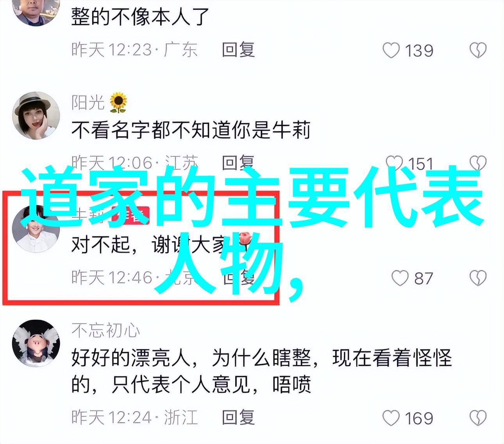Reply to the 12:23 广东 comment
Screen dimensions: 504x444
238,50
